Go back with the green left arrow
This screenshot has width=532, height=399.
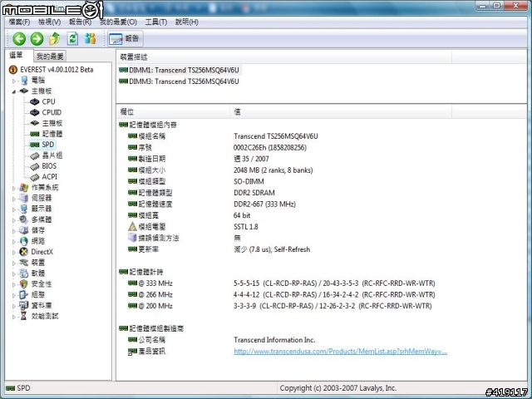pos(19,39)
